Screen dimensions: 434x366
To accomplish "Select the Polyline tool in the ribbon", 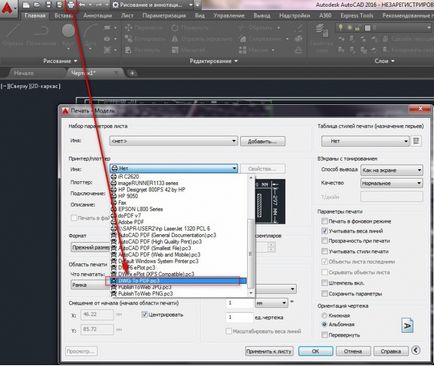I will pyautogui.click(x=41, y=33).
